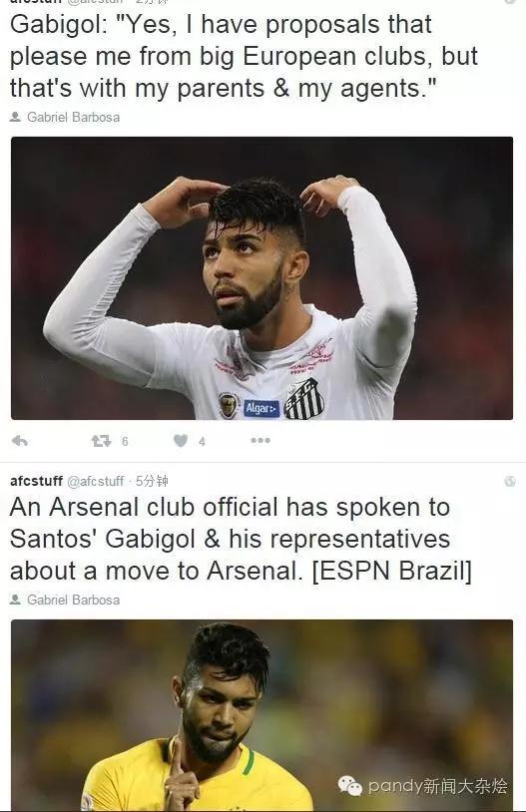Open the retweet count showing 6
526x812 pixels.
pyautogui.click(x=125, y=441)
